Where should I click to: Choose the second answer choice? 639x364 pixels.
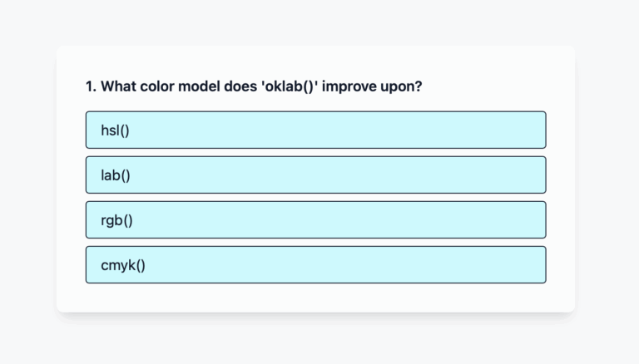(315, 175)
